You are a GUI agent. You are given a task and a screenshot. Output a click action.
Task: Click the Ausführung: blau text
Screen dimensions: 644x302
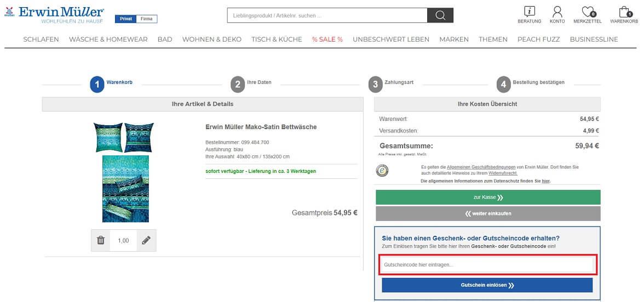click(x=225, y=149)
